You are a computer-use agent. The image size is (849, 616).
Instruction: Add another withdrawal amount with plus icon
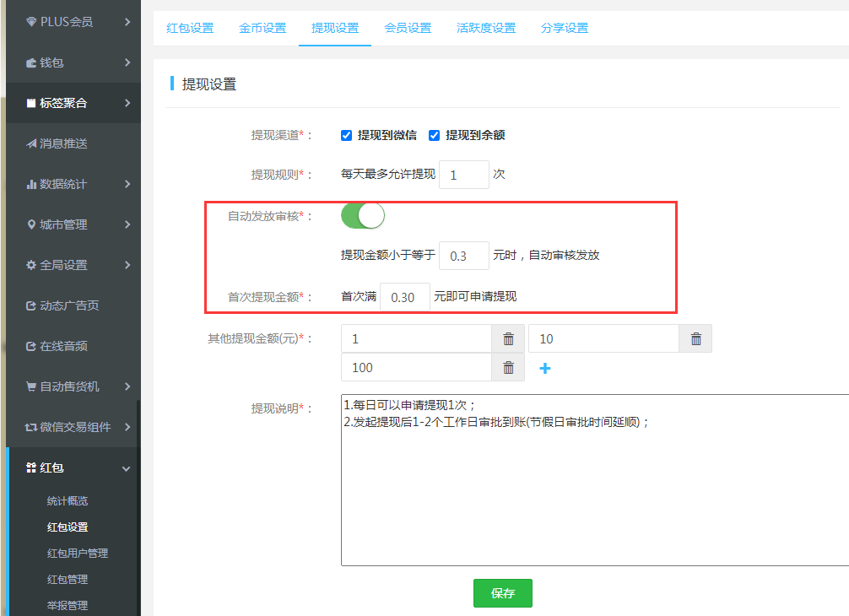click(544, 368)
